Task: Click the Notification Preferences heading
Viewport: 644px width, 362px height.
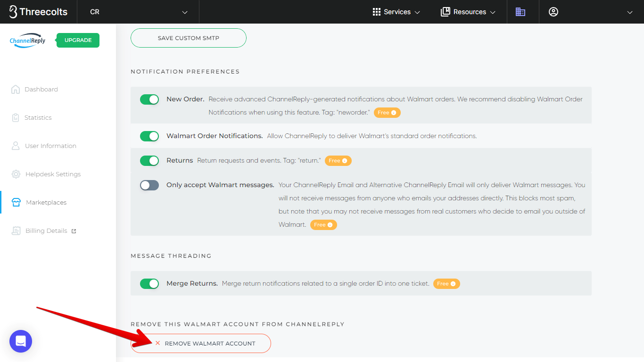Action: coord(185,72)
